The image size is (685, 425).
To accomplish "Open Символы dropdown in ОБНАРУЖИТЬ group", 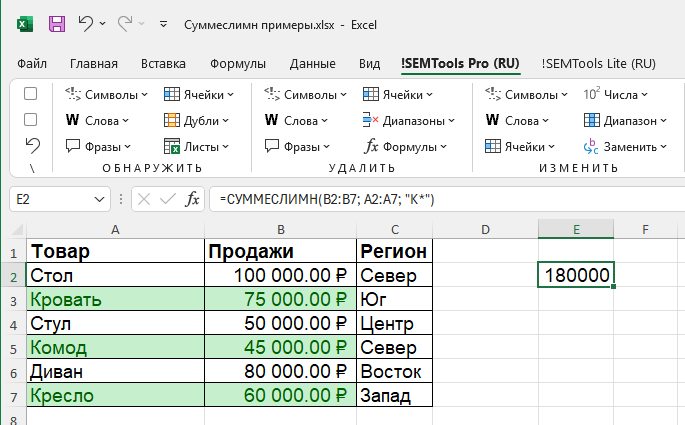I will (107, 94).
